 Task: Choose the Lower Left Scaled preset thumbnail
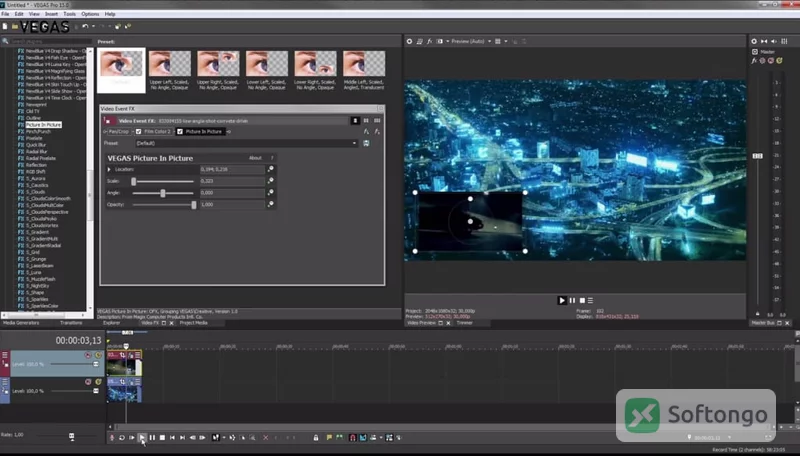click(267, 70)
